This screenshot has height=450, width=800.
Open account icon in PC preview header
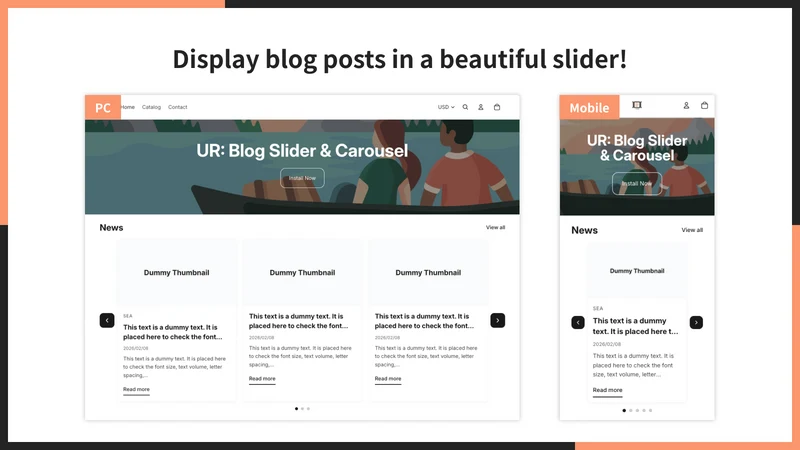tap(481, 107)
